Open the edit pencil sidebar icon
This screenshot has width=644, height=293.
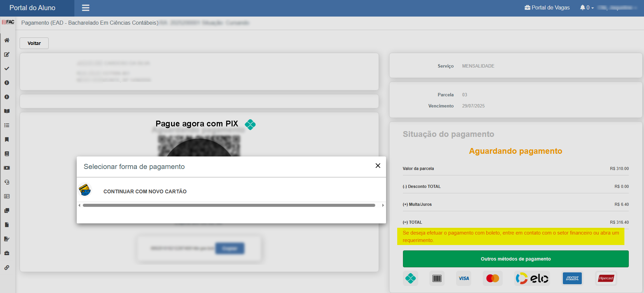[x=7, y=54]
